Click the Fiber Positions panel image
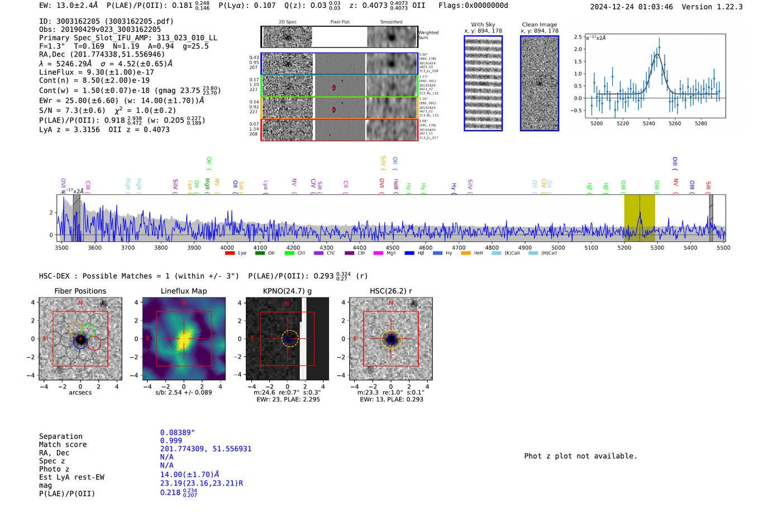Viewport: 782px width, 532px height. point(80,339)
